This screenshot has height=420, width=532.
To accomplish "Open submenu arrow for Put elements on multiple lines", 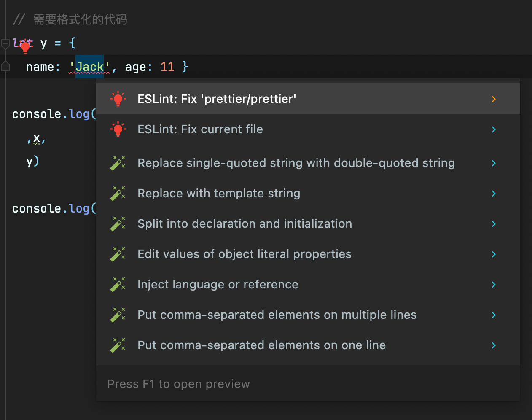I will pyautogui.click(x=494, y=315).
